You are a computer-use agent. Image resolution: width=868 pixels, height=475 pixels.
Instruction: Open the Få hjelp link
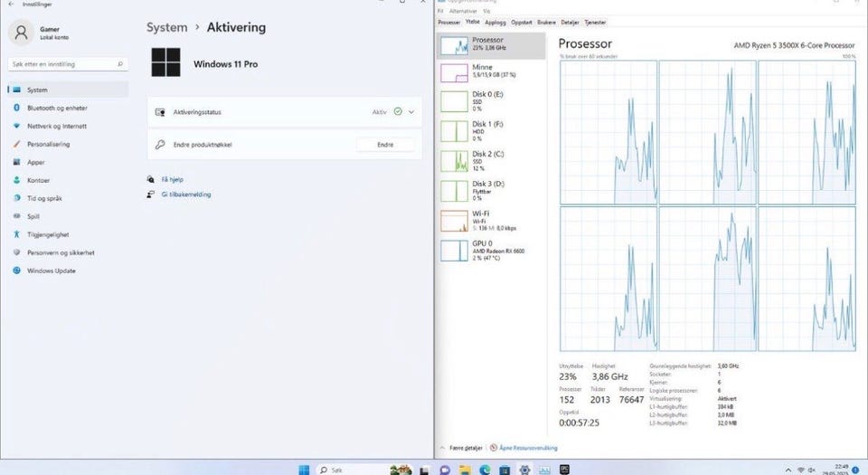(172, 179)
